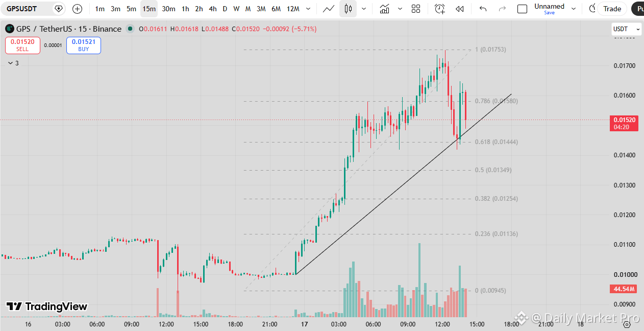The height and width of the screenshot is (331, 644).
Task: Select the candlestick chart style icon
Action: (x=349, y=9)
